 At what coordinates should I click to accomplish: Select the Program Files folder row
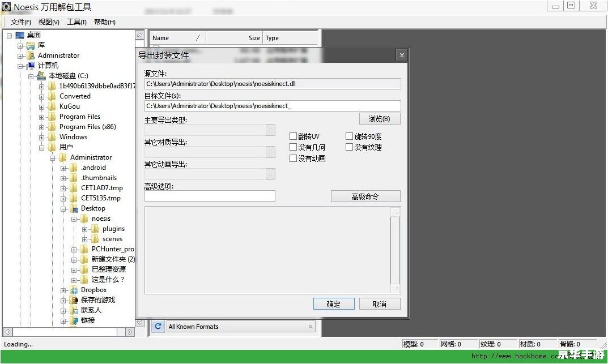pyautogui.click(x=79, y=117)
